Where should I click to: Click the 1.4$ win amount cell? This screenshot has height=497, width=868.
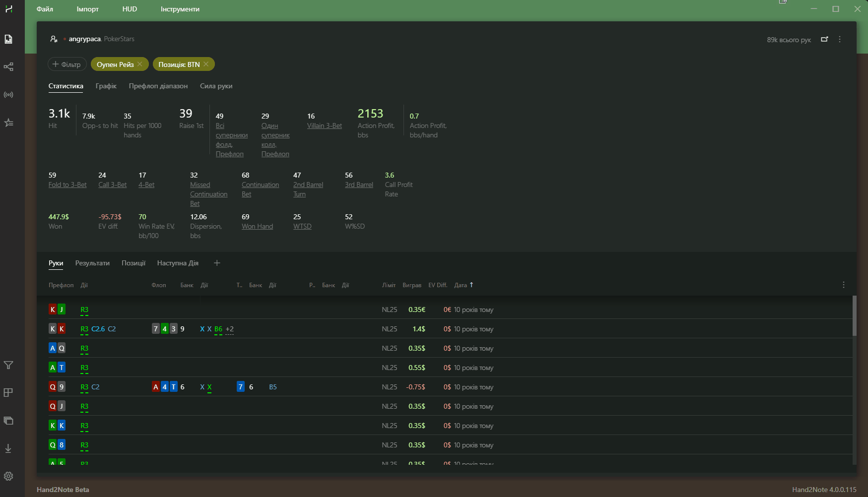pos(419,329)
